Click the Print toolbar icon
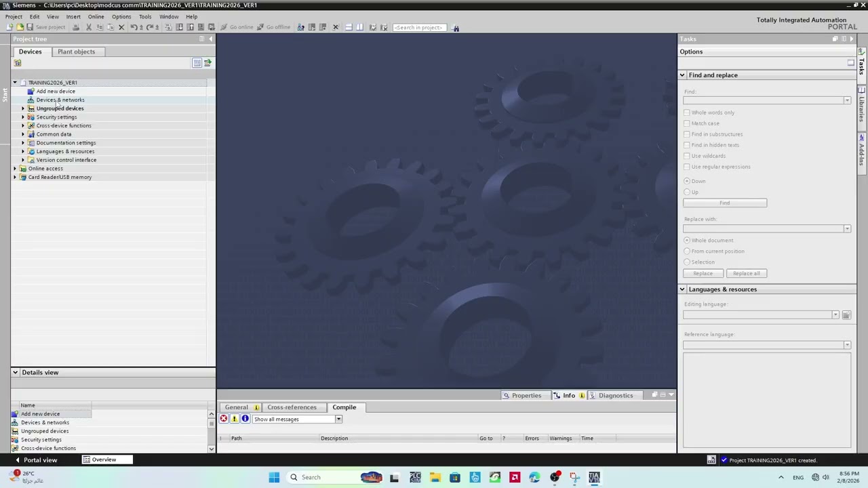Screen dimensions: 868x488 click(76, 27)
